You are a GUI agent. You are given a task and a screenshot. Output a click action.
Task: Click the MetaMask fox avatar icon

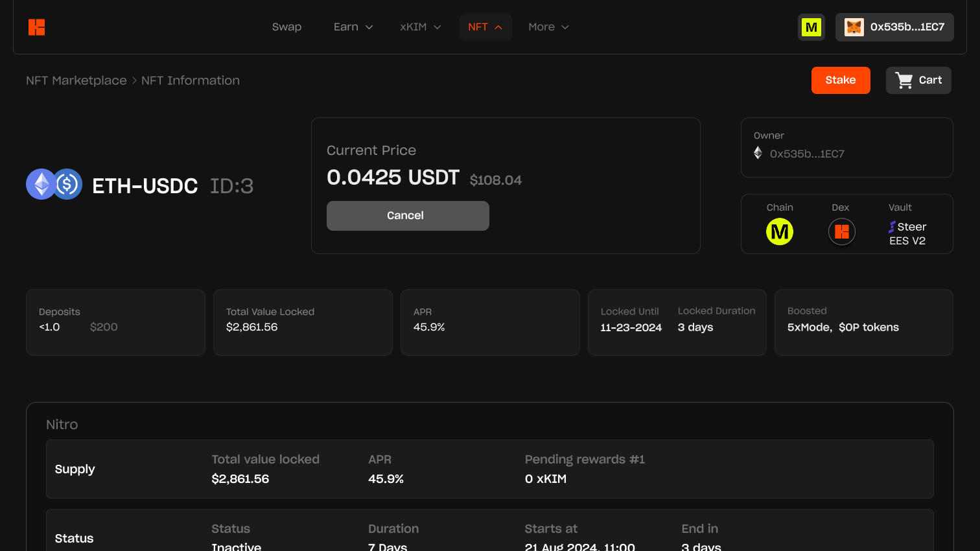coord(854,27)
